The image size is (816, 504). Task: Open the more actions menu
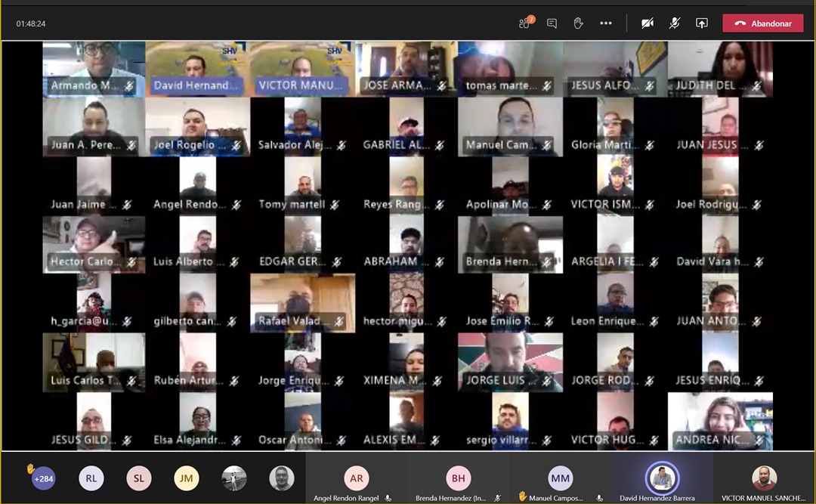click(606, 23)
